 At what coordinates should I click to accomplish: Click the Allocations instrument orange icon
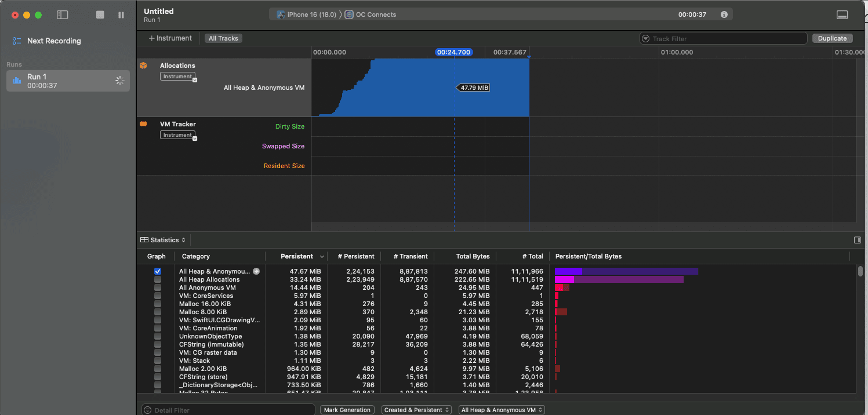tap(143, 65)
